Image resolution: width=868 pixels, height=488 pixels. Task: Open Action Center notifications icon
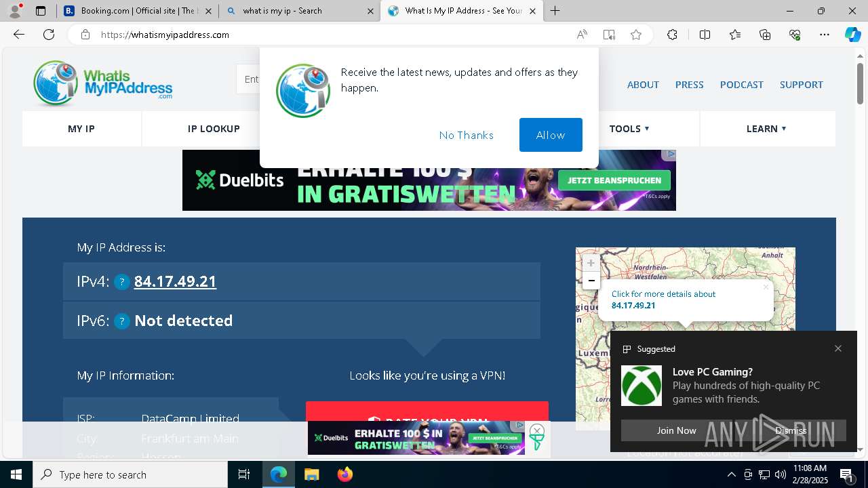847,474
